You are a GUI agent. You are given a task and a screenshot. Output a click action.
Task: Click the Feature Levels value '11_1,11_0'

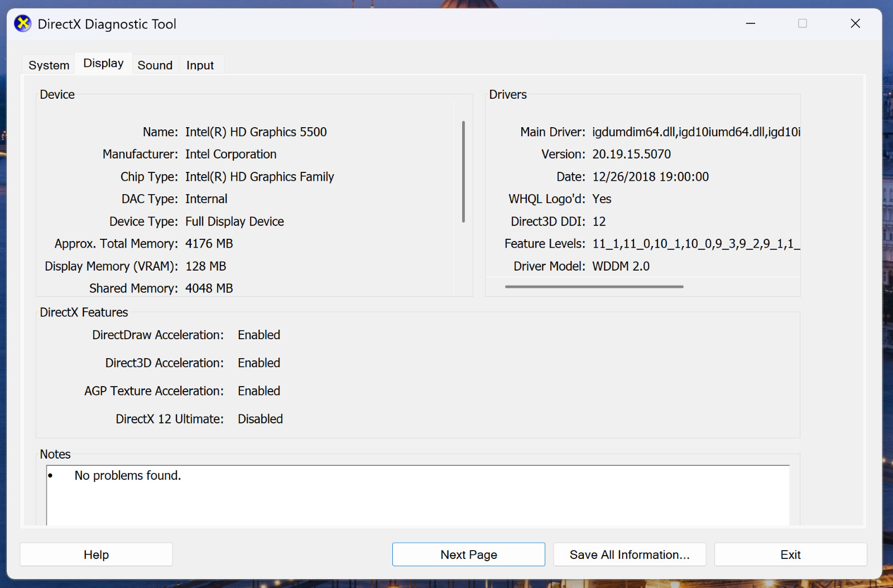621,244
